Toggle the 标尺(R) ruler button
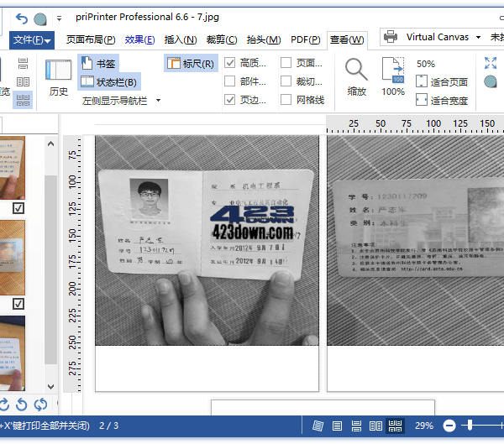 pyautogui.click(x=191, y=63)
